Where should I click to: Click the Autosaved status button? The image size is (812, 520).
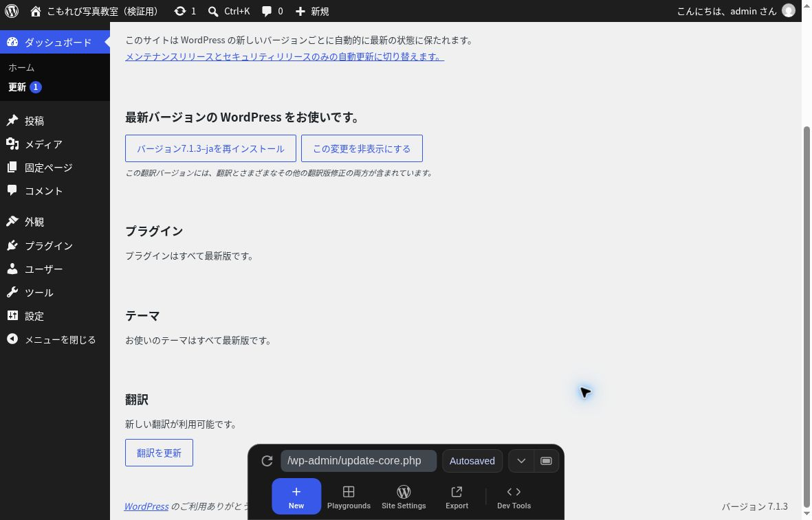(x=472, y=461)
